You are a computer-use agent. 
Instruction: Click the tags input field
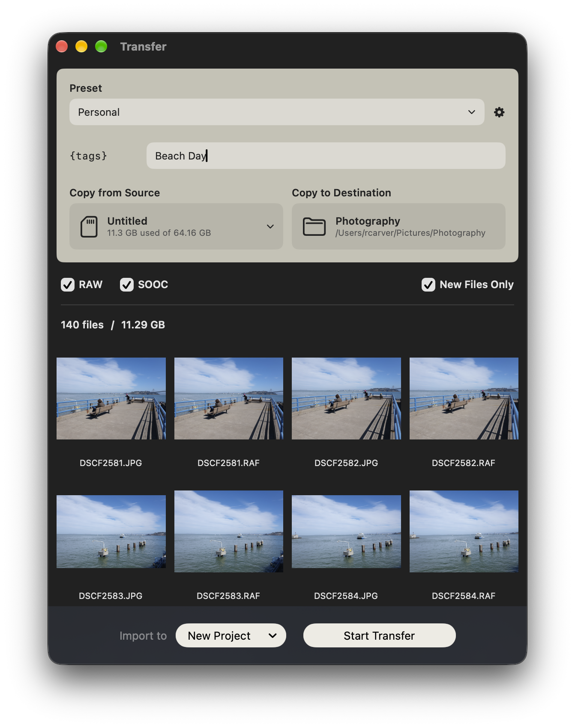[x=326, y=156]
